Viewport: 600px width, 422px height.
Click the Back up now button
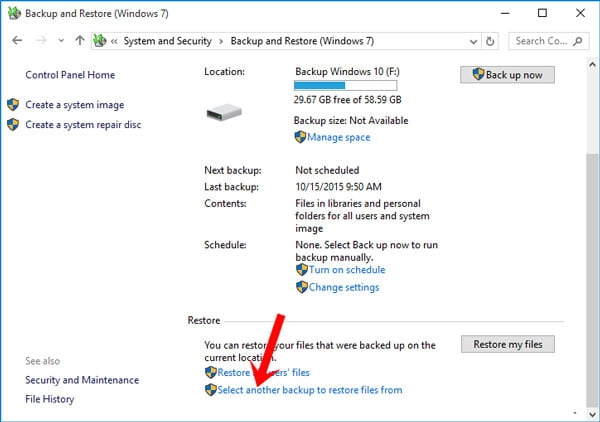click(507, 75)
